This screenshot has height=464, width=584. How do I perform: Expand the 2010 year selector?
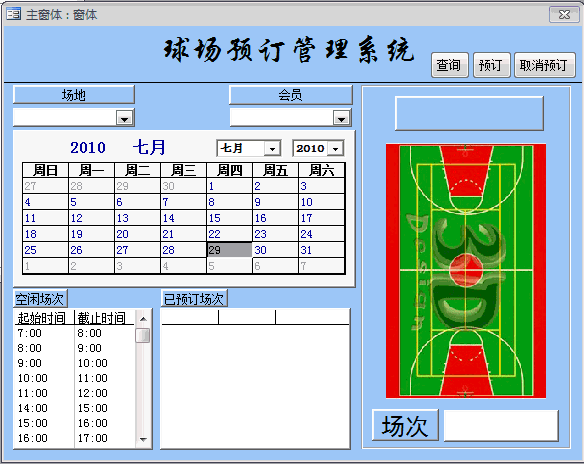(x=336, y=149)
